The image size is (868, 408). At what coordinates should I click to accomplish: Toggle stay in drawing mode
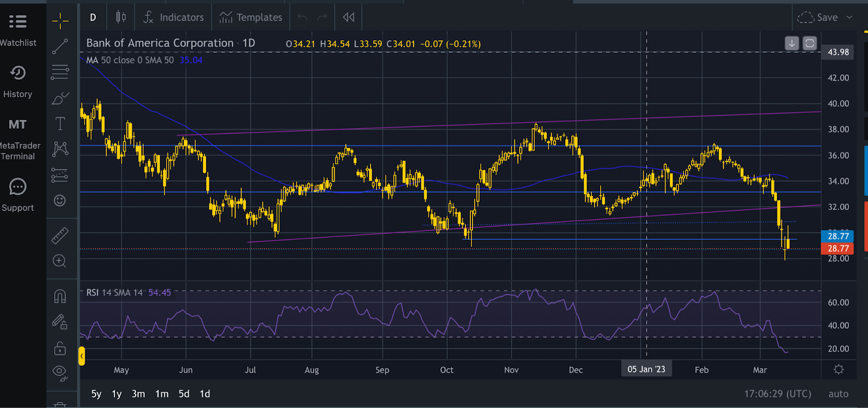60,322
